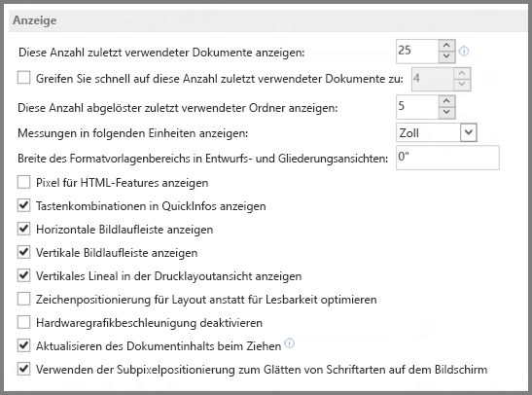Toggle Verwenden der Subpixelpositionierung checkbox

23,369
